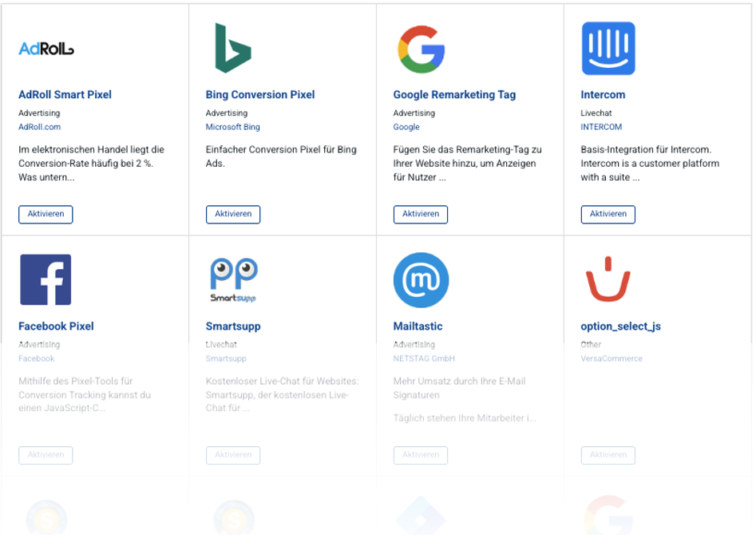
Task: Open the Intercom app title
Action: pyautogui.click(x=604, y=94)
